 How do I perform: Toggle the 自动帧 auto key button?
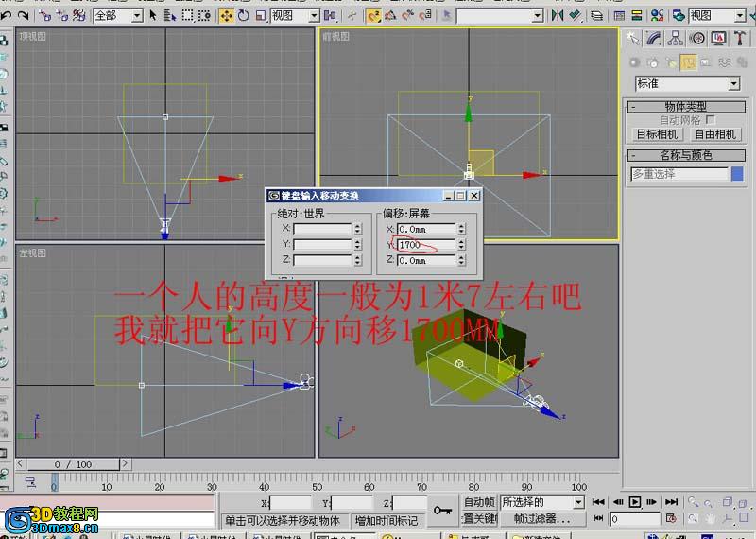[480, 502]
